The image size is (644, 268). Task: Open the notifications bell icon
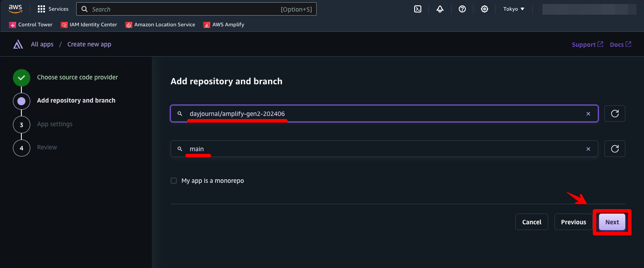click(x=440, y=9)
